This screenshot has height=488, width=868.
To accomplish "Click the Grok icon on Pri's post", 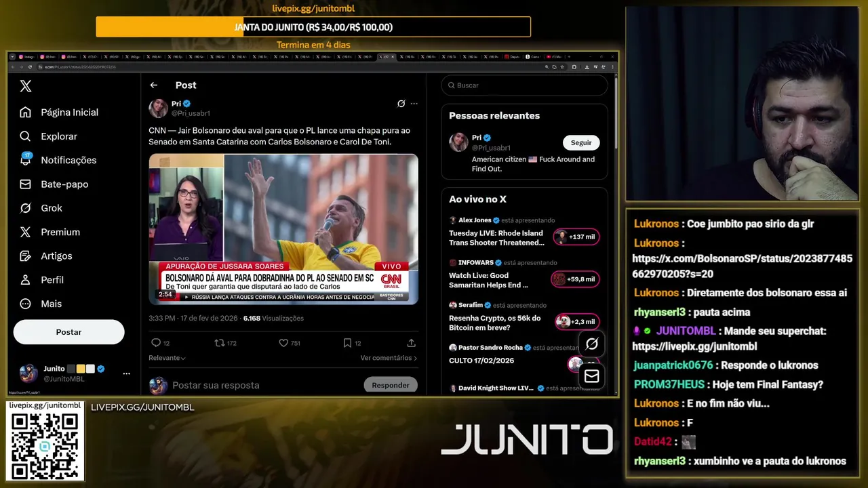I will pos(401,104).
